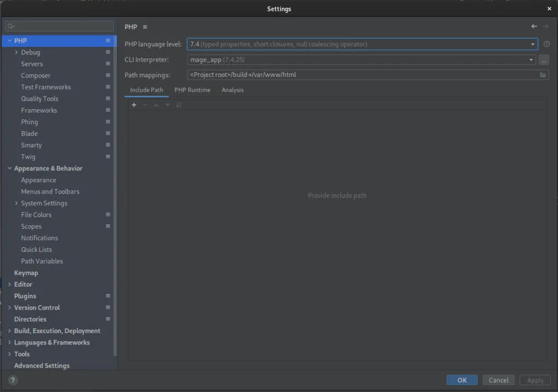The width and height of the screenshot is (558, 392).
Task: Collapse the PHP settings tree
Action: (9, 40)
